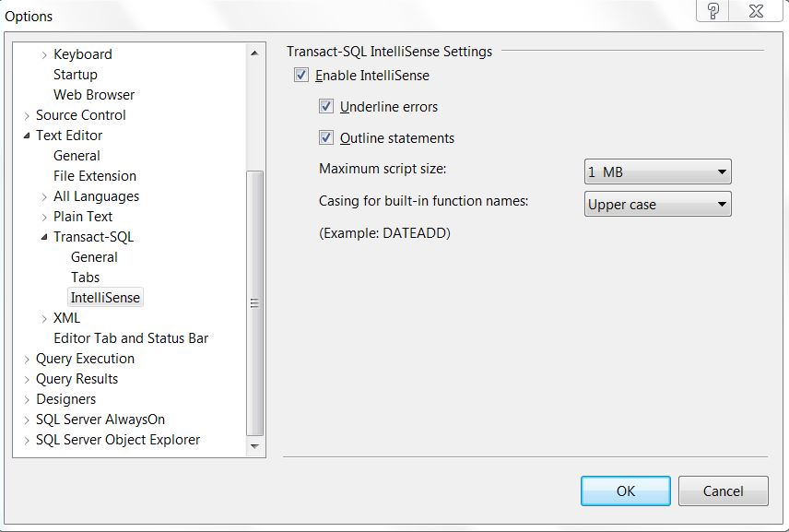789x532 pixels.
Task: Uncheck Enable IntelliSense
Action: click(300, 75)
